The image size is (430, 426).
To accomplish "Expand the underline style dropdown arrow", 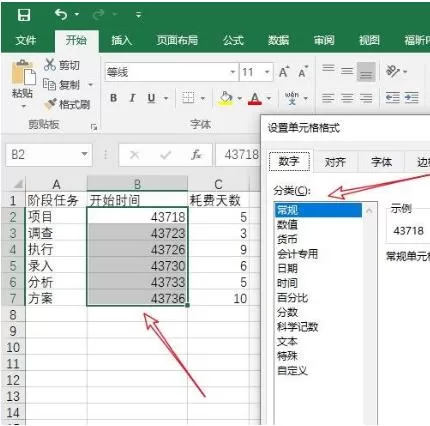I will [166, 98].
